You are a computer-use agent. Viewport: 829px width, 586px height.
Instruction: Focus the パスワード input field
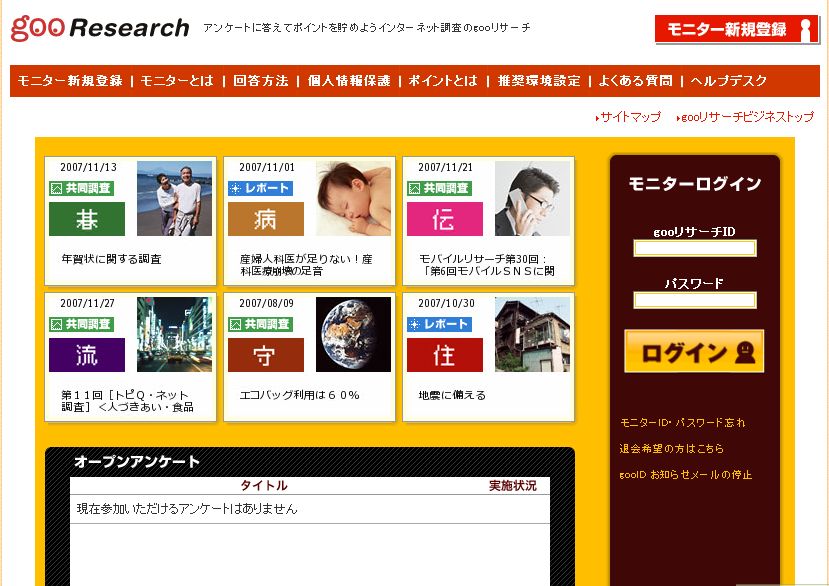[695, 300]
